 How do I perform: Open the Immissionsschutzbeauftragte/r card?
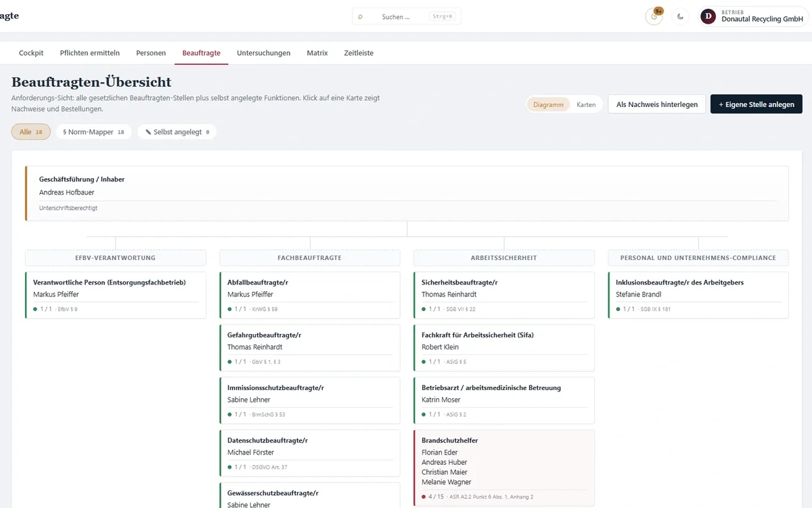pos(310,400)
